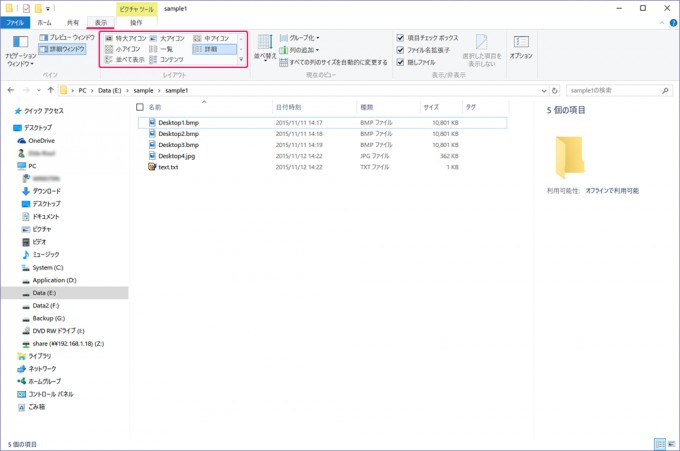
Task: Select List (一覧) layout
Action: pos(161,49)
